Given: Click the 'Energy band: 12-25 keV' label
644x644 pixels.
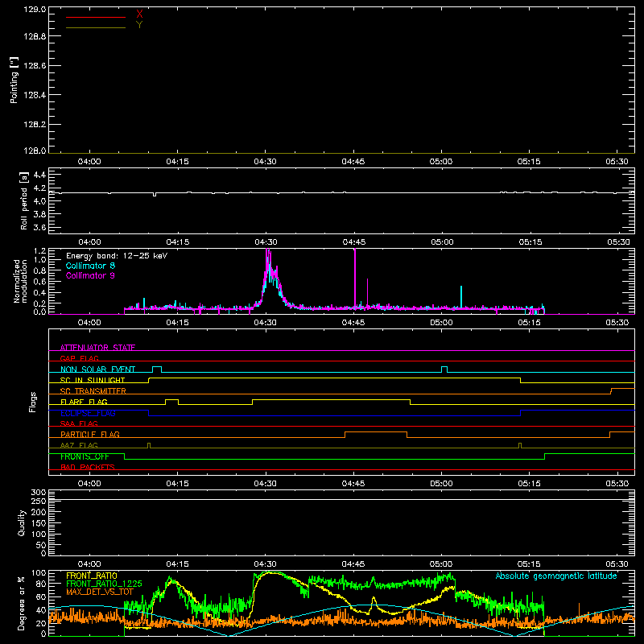Looking at the screenshot, I should [x=117, y=256].
